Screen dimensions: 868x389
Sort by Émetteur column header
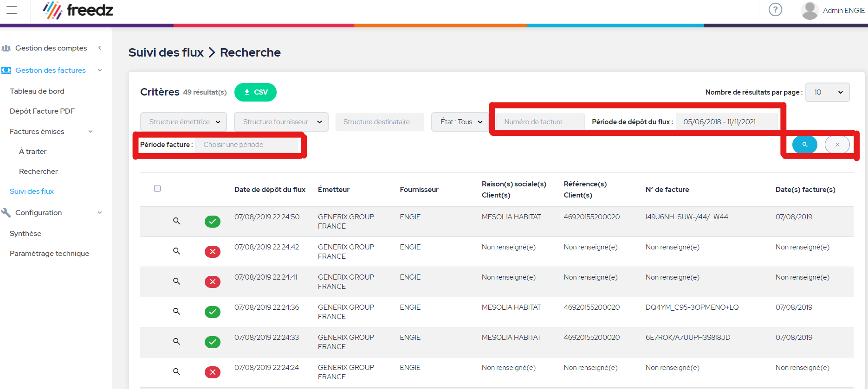(334, 190)
